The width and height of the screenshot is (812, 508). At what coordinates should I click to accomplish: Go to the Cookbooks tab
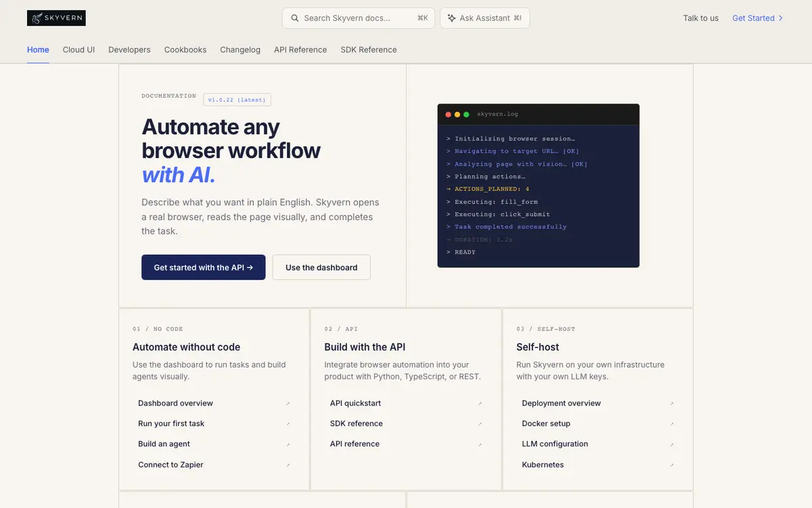coord(185,49)
